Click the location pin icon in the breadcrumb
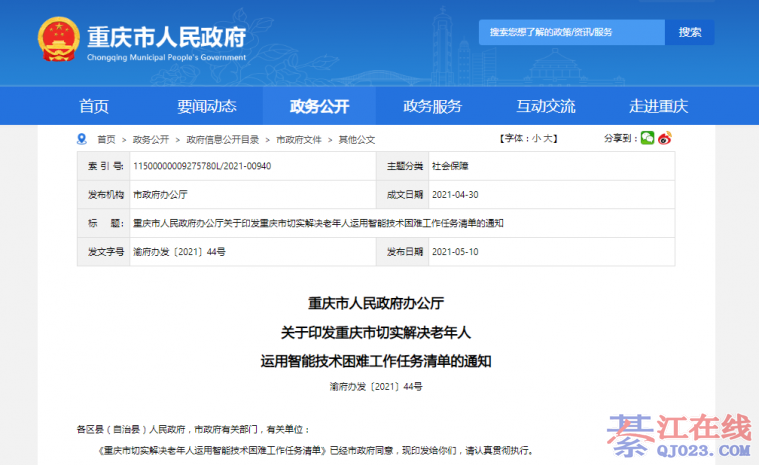The height and width of the screenshot is (465, 759). [x=83, y=139]
